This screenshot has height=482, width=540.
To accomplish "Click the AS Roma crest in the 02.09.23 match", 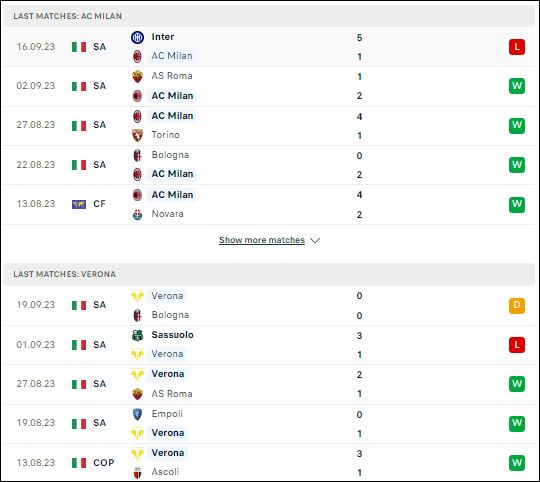I will point(137,76).
